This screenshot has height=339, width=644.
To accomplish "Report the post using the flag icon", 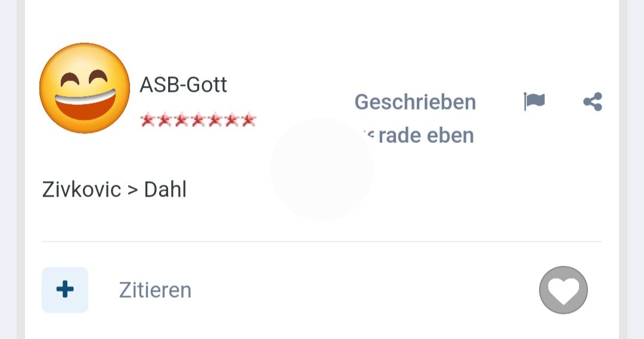I will [x=534, y=101].
